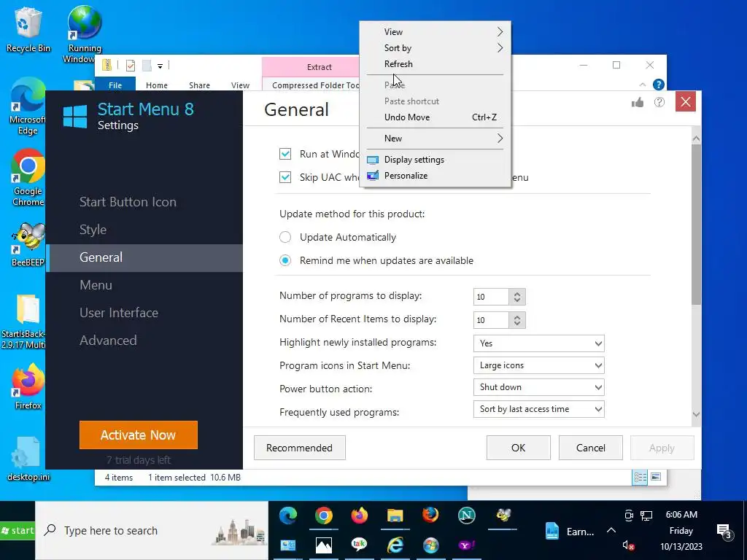Toggle the Skip UAC checkbox
747x560 pixels.
(285, 177)
